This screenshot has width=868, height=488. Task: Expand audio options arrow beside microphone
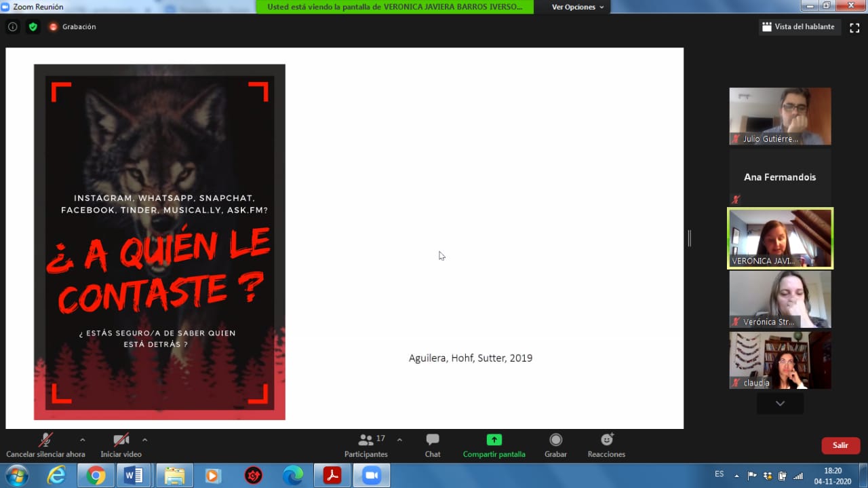(83, 440)
